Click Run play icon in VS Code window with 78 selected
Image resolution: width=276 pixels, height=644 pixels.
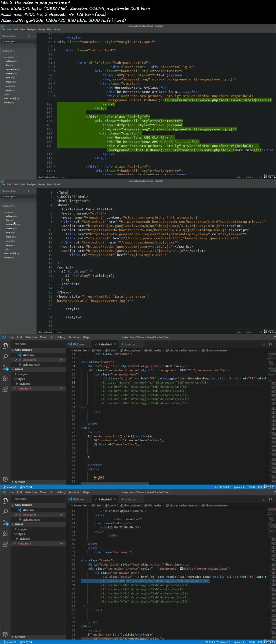tap(271, 499)
